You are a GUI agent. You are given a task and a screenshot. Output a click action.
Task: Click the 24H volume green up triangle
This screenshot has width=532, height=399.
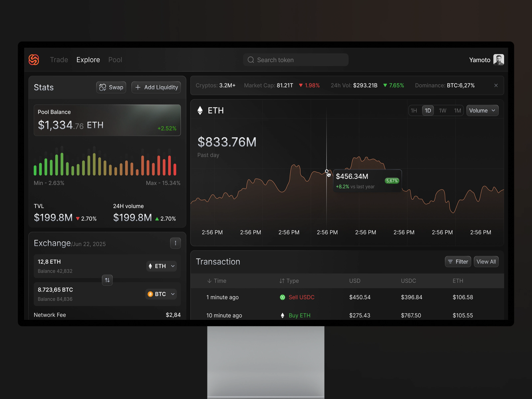[157, 219]
